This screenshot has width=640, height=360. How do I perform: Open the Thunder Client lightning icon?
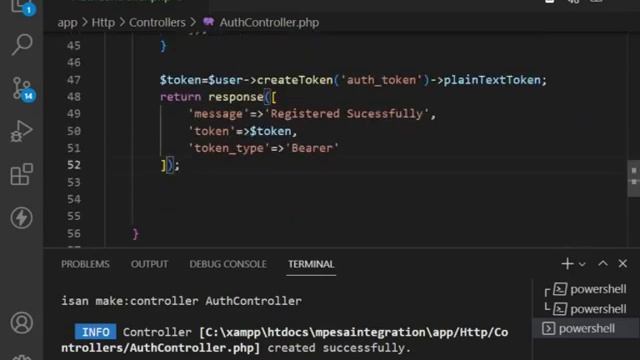tap(21, 218)
